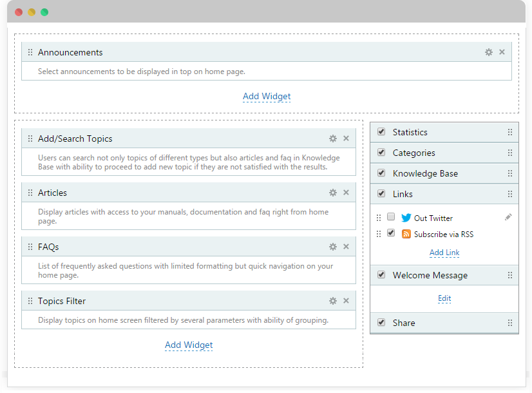Click the Categories label
Screen dimensions: 532x393
click(x=414, y=153)
